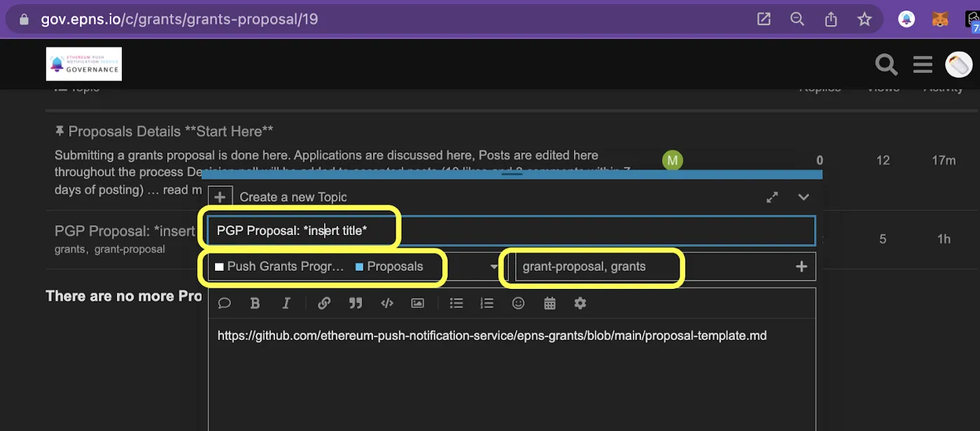This screenshot has width=980, height=431.
Task: Open the emoji picker
Action: click(x=518, y=303)
